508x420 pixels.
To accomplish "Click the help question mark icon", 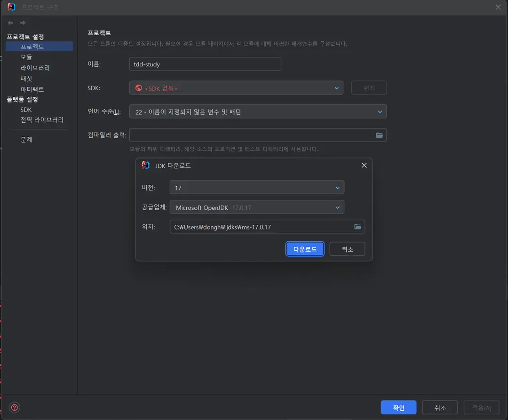I will 15,407.
